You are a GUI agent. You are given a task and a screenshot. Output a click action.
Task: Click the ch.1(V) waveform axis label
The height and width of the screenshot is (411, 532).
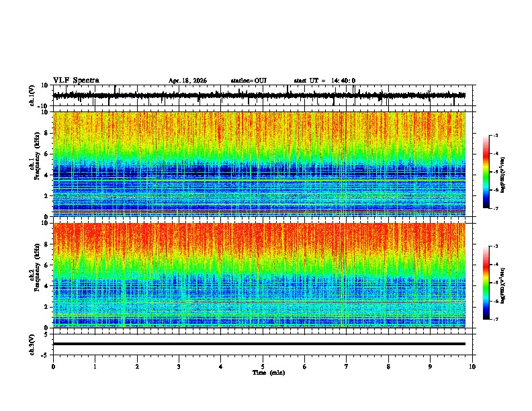pos(32,95)
